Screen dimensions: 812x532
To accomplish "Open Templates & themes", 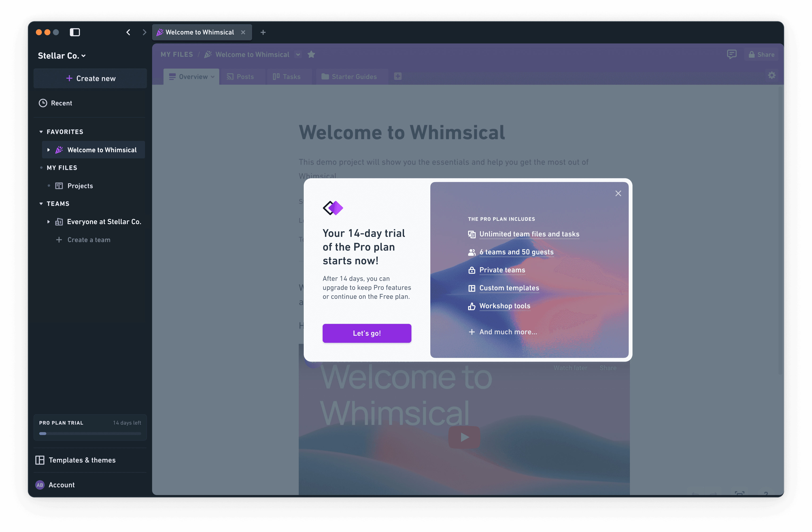I will pyautogui.click(x=82, y=460).
